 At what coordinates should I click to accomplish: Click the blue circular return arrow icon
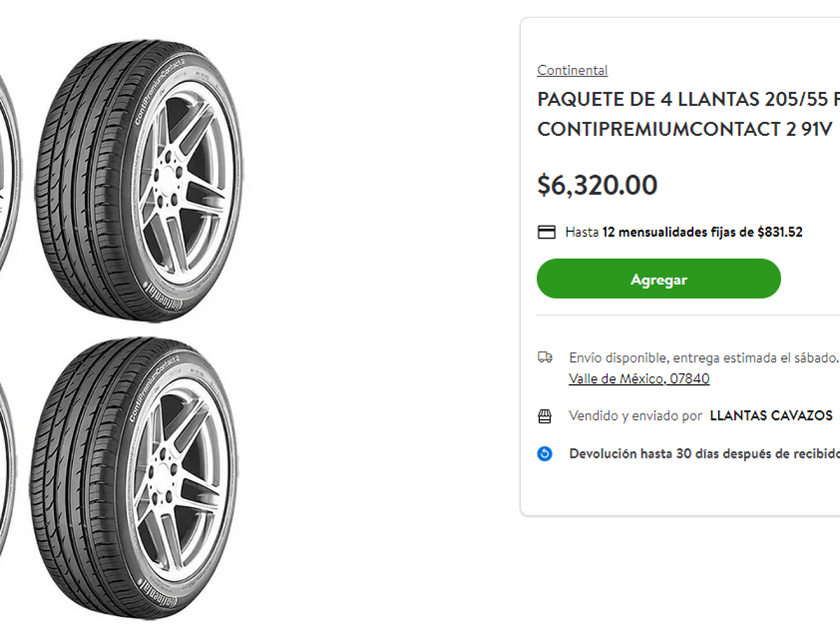pyautogui.click(x=545, y=454)
